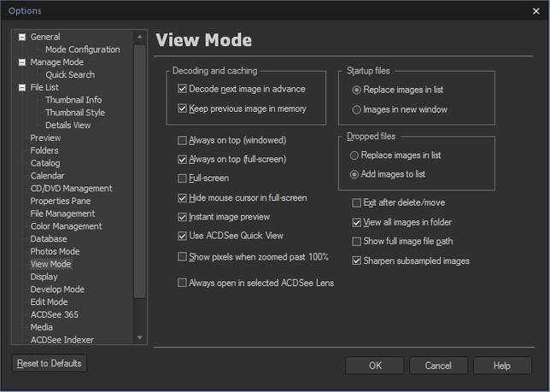
Task: Open Thumbnail Style settings
Action: tap(75, 113)
